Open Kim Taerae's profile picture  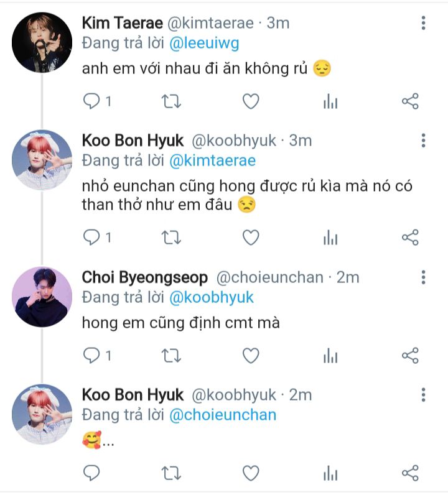tap(42, 43)
